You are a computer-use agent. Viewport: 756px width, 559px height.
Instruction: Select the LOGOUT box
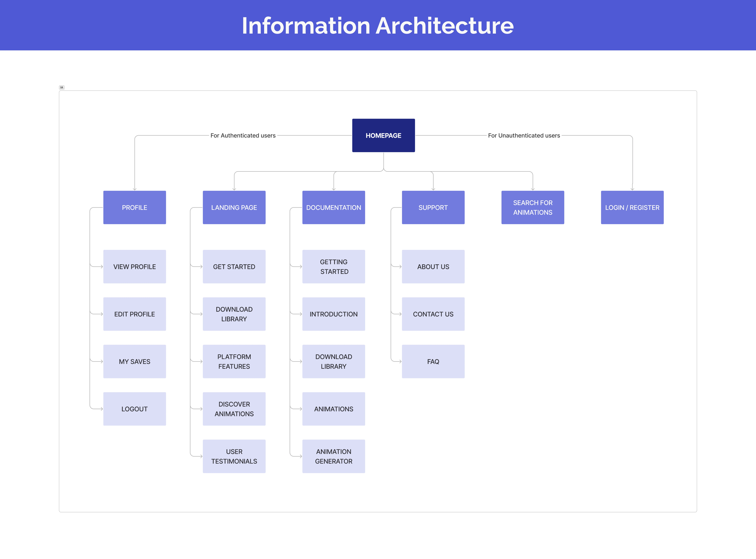point(134,409)
